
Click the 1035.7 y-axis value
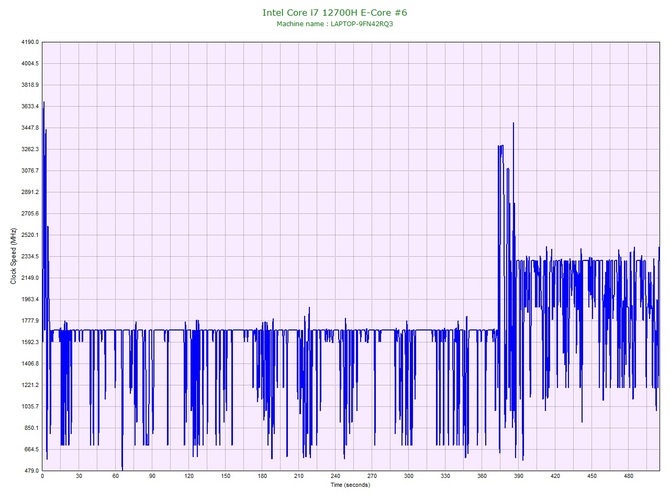30,406
